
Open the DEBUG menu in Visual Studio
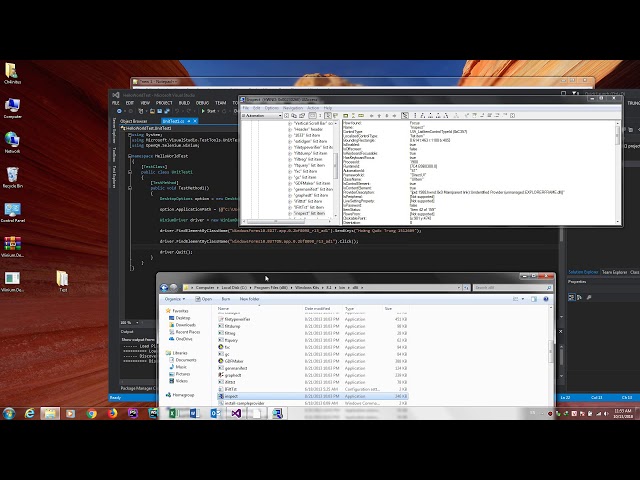[202, 103]
